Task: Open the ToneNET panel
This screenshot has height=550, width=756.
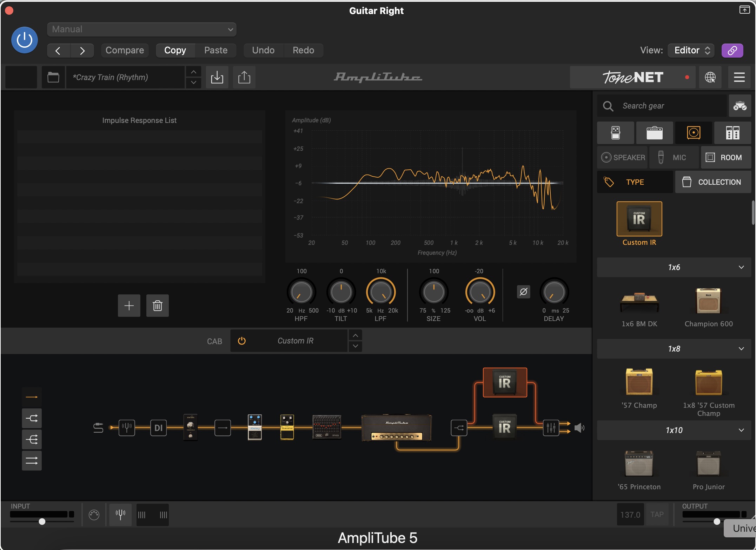Action: tap(633, 77)
